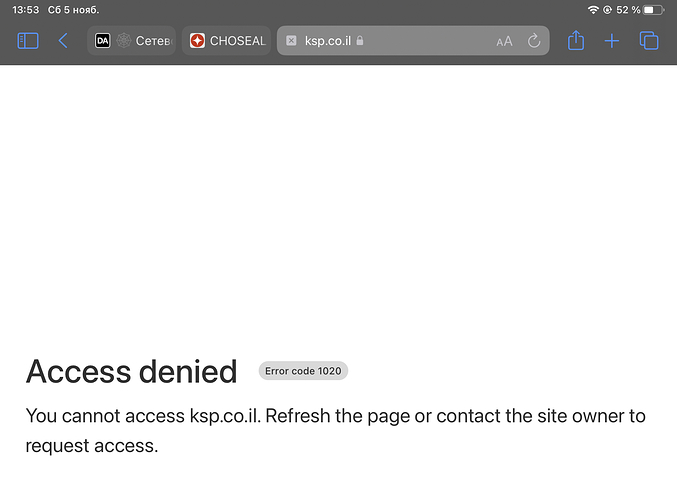
Task: Tap the Error code 1020 badge
Action: (x=303, y=371)
